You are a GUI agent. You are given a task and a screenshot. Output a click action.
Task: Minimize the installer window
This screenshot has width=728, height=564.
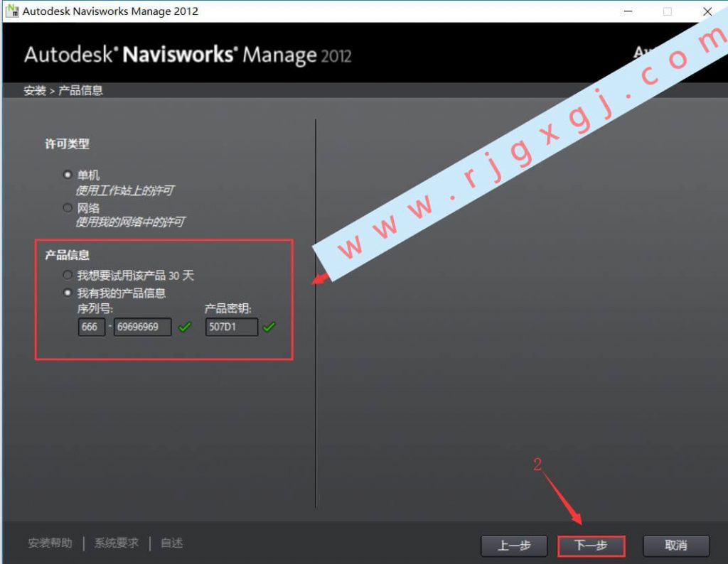(628, 11)
